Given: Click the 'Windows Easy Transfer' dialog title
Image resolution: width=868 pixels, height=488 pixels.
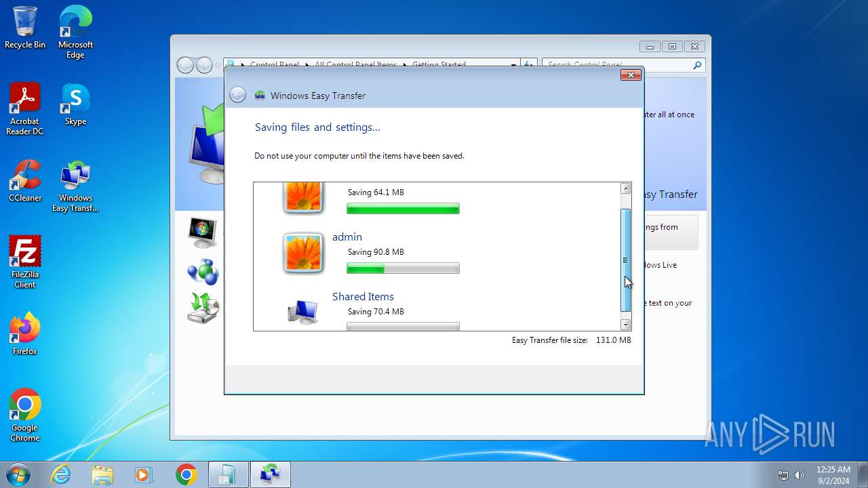Looking at the screenshot, I should pos(318,96).
